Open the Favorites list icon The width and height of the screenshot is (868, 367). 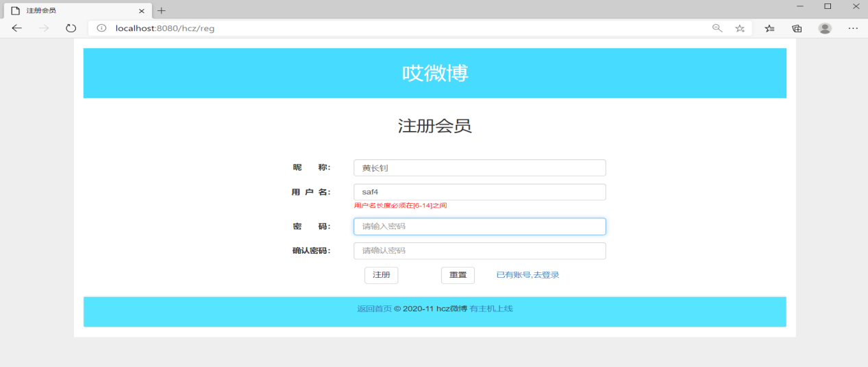click(770, 28)
